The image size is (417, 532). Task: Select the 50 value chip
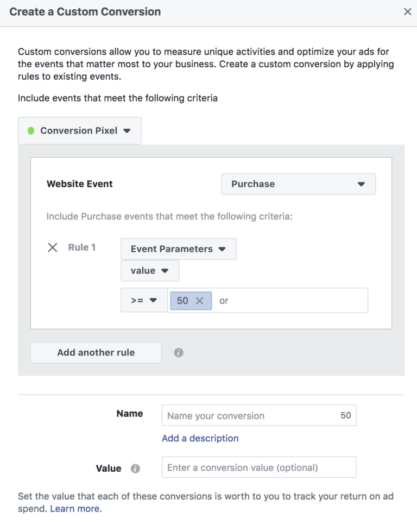coord(182,301)
